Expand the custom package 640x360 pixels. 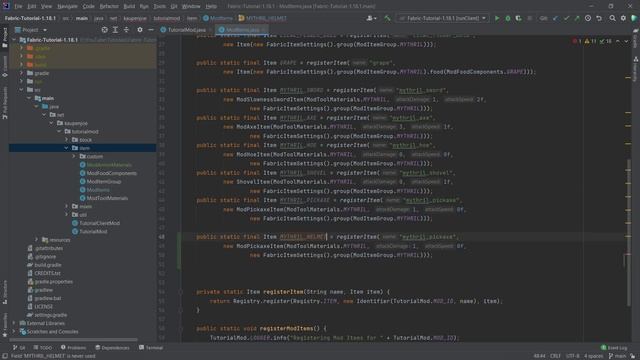(74, 156)
